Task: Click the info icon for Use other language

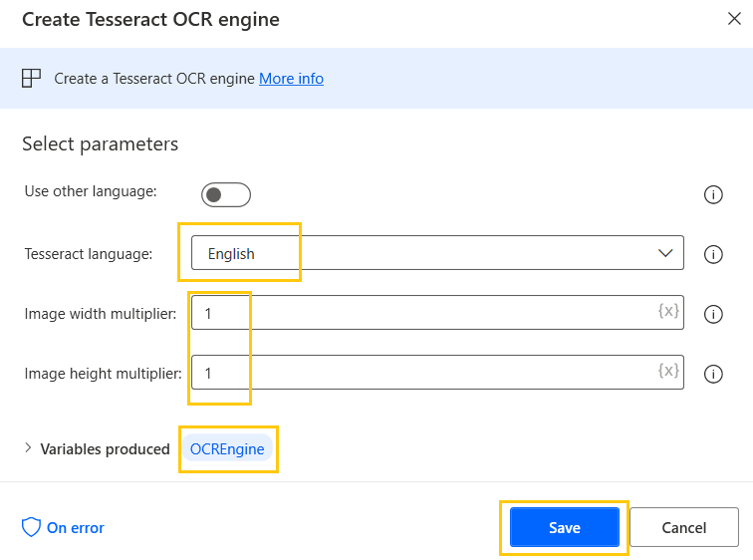Action: (x=713, y=194)
